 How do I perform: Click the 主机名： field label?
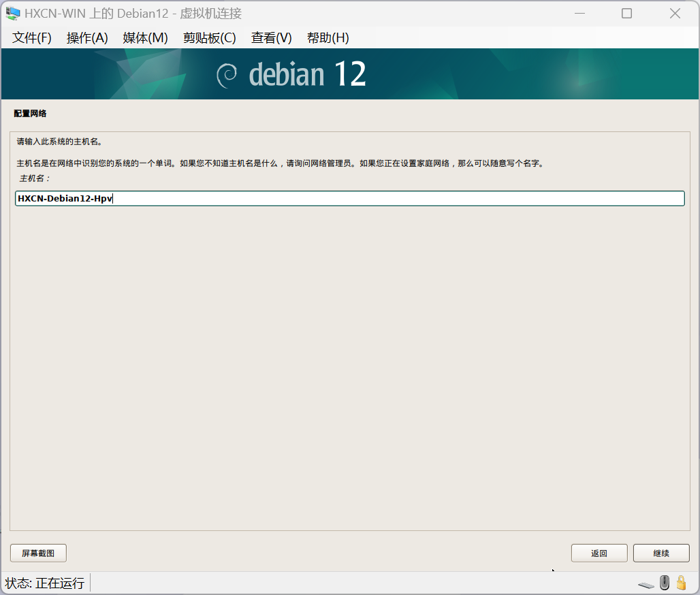tap(35, 178)
